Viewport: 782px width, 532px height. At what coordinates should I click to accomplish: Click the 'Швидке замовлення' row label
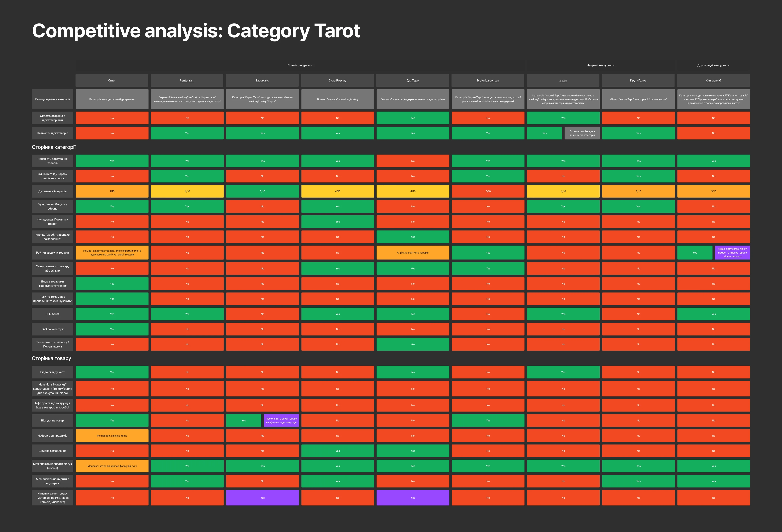[53, 451]
